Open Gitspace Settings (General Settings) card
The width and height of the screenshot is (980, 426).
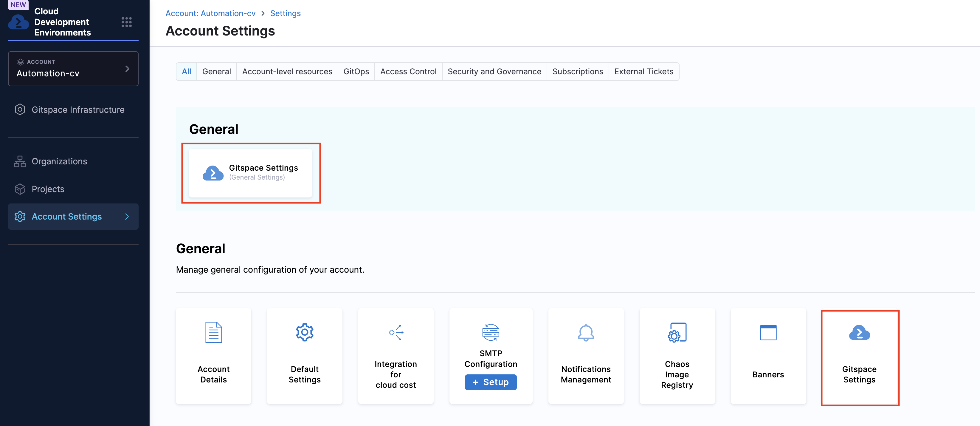point(250,173)
